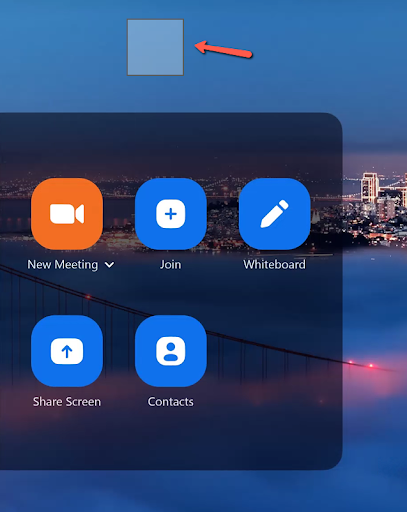407x512 pixels.
Task: Click the "Whiteboard" text label
Action: (x=274, y=265)
